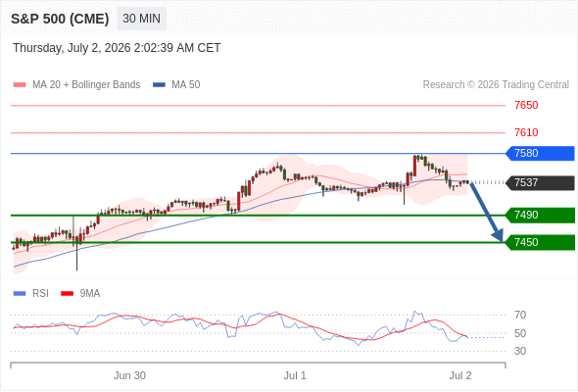Click the 30 MIN timeframe badge
Viewport: 578px width, 392px height.
pos(141,19)
